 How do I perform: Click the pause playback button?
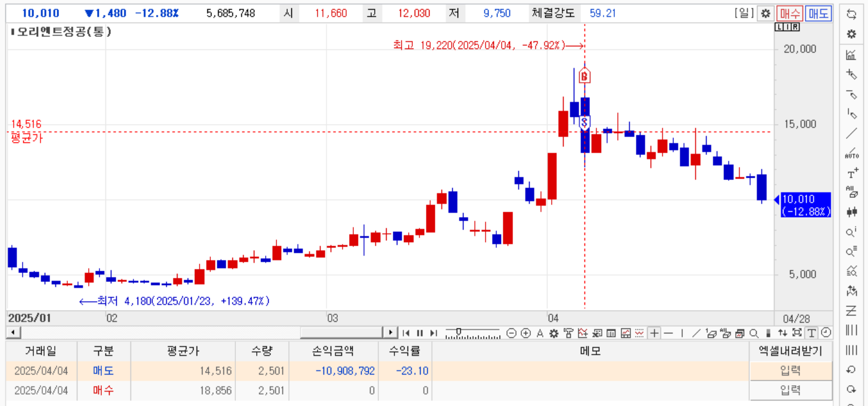click(x=419, y=333)
